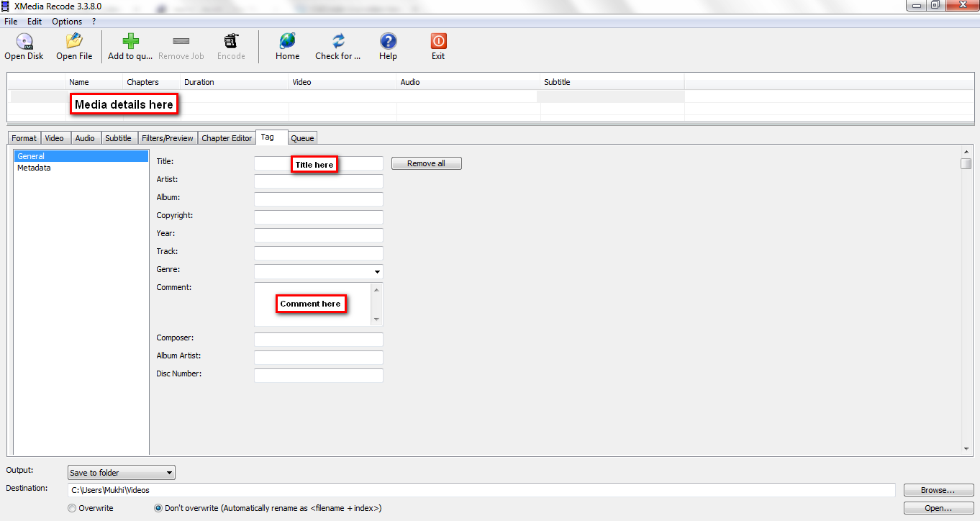Switch to the Format tab
980x521 pixels.
(24, 138)
